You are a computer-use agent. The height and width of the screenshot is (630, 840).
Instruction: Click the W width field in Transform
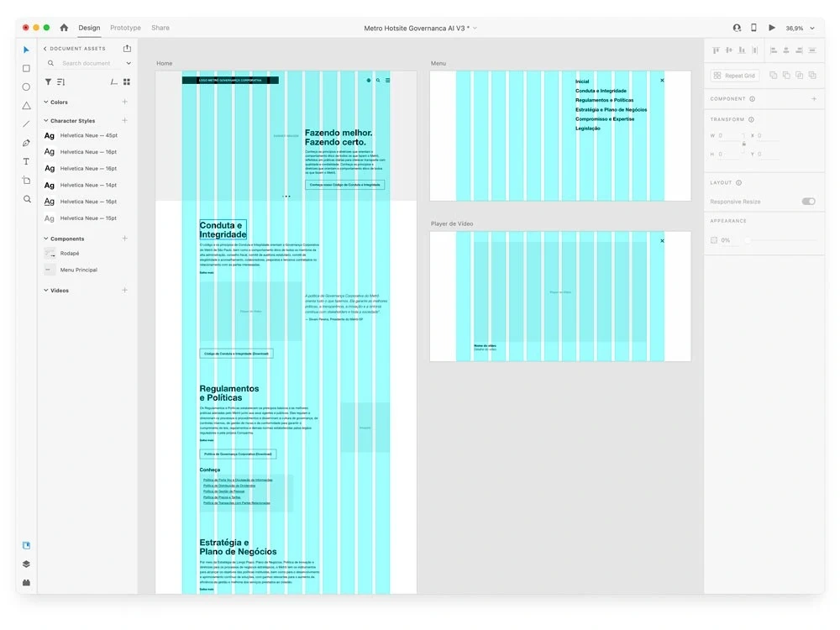pos(731,135)
